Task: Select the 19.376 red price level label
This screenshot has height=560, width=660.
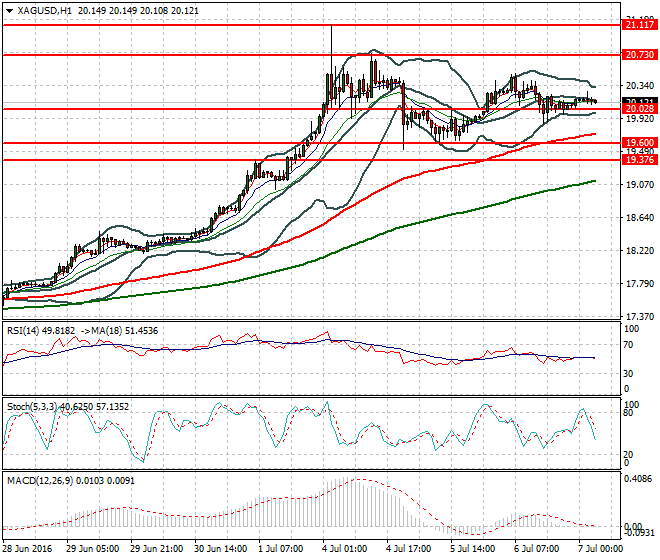Action: [640, 160]
